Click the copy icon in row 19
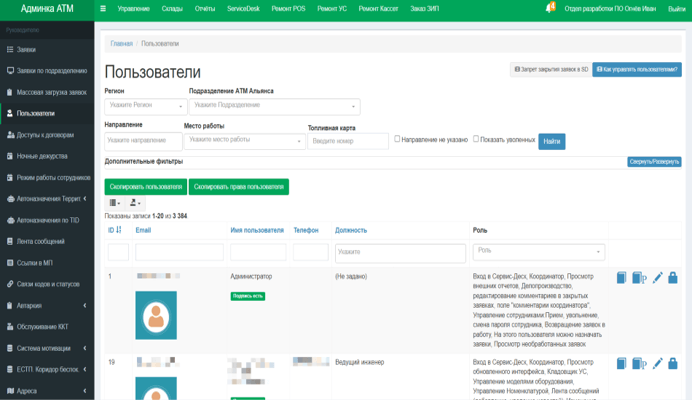This screenshot has width=692, height=400. pos(621,363)
